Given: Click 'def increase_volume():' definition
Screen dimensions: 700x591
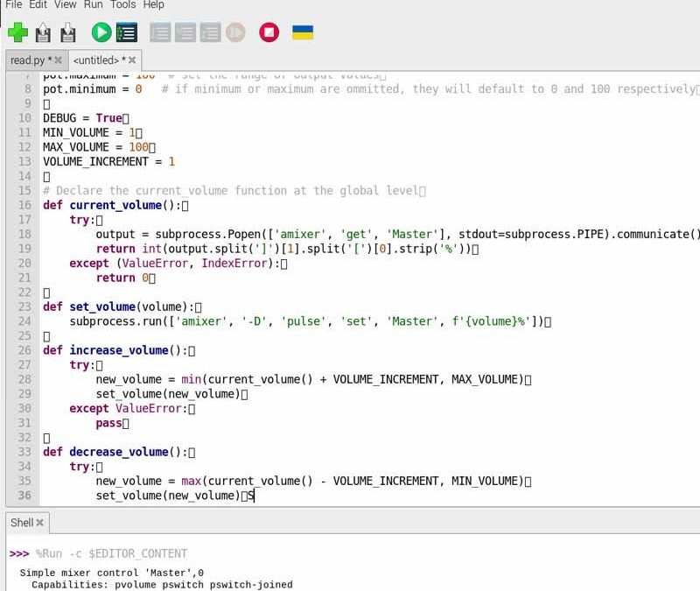Looking at the screenshot, I should tap(115, 350).
